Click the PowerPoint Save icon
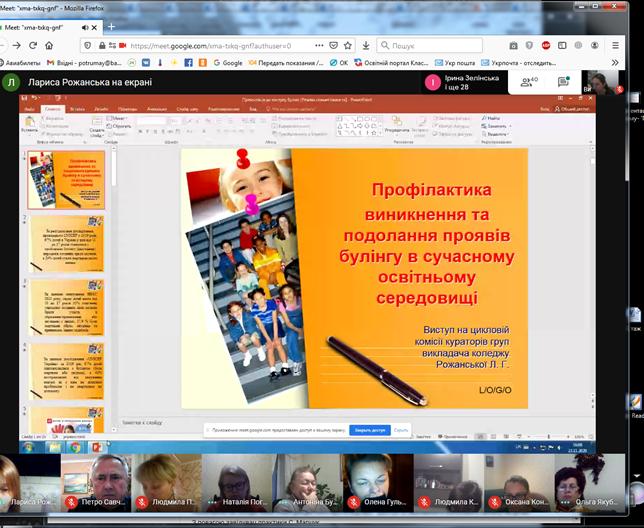The image size is (644, 528). click(24, 99)
